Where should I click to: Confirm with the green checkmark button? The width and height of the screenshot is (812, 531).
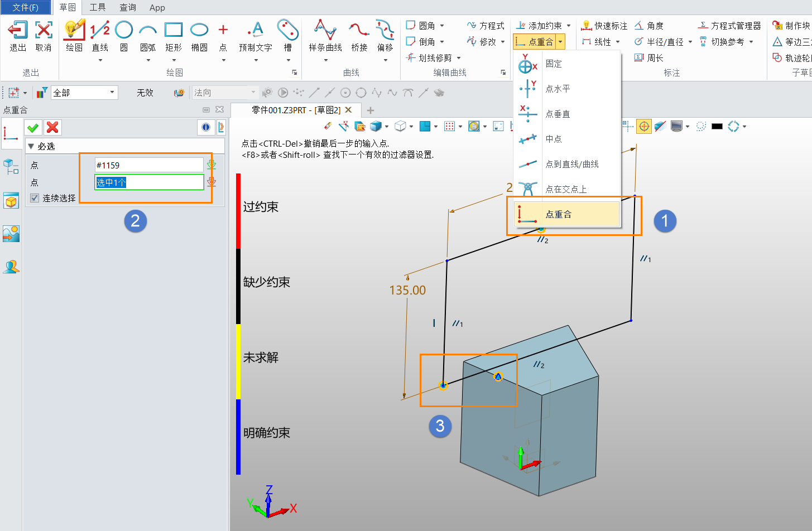pyautogui.click(x=33, y=128)
